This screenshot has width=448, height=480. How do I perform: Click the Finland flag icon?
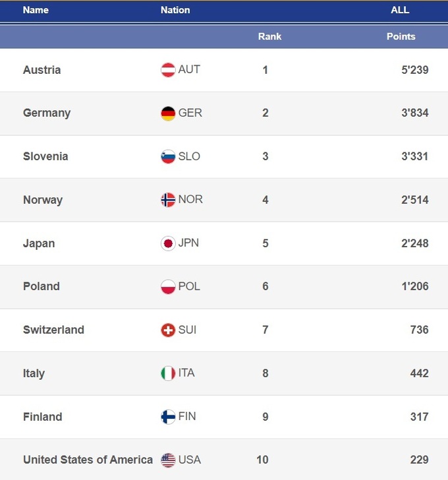pyautogui.click(x=168, y=417)
